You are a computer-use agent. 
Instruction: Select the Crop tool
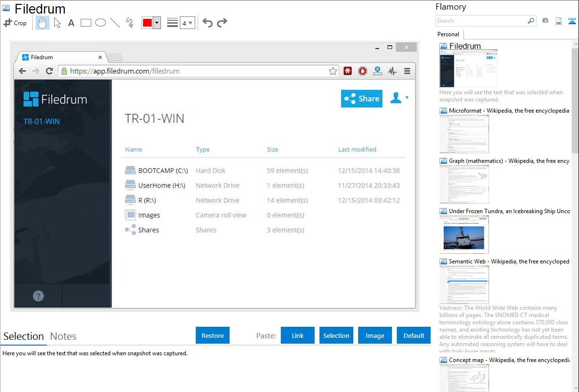coord(15,23)
